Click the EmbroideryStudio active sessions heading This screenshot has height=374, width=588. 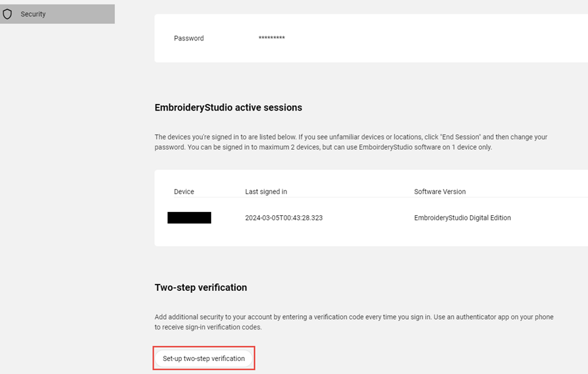228,107
